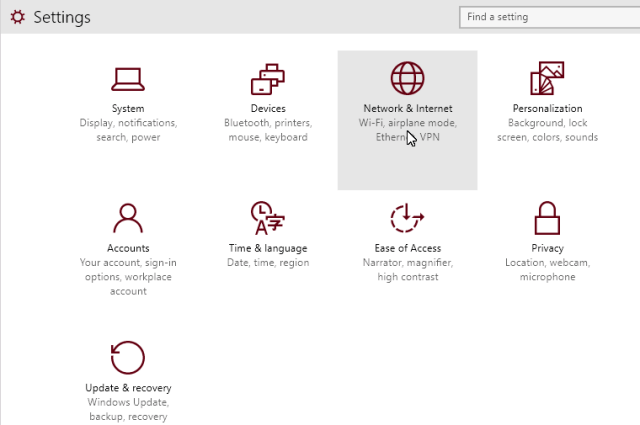Click 'Display, notifications, search, power' description
This screenshot has height=425, width=640.
tap(128, 130)
